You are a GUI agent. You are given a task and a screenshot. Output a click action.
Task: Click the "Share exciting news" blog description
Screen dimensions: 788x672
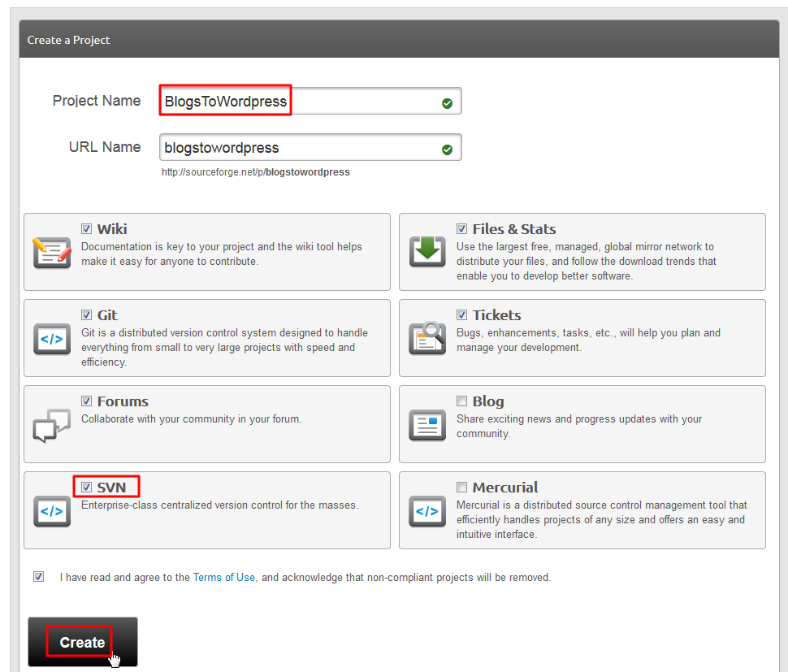[579, 427]
